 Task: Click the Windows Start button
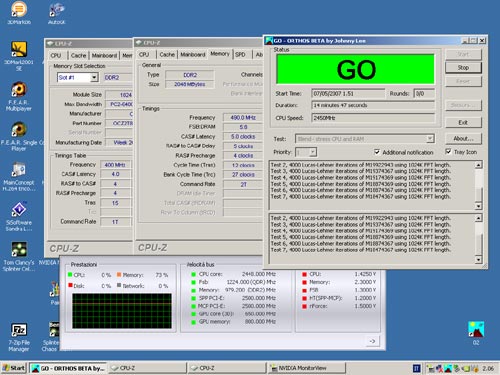click(14, 368)
